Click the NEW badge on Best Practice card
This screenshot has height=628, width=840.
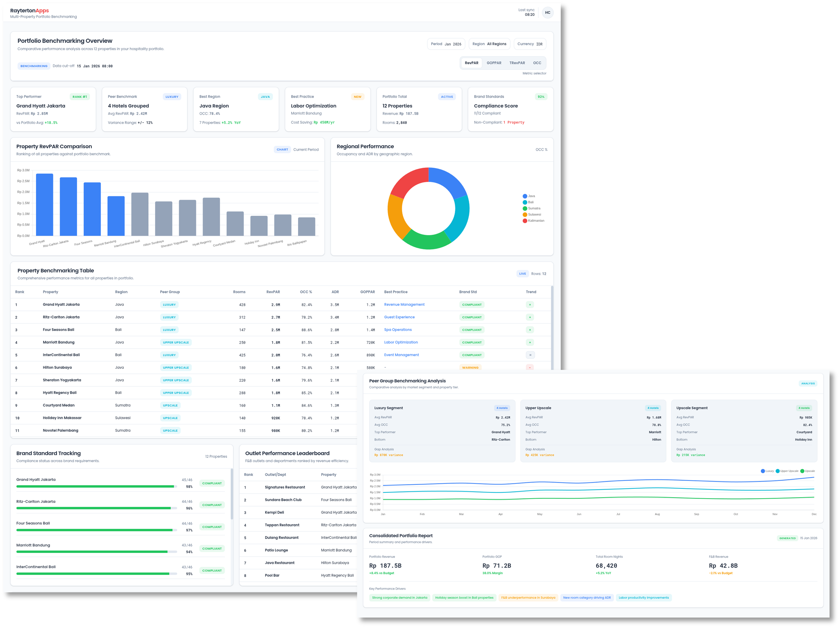(x=357, y=97)
